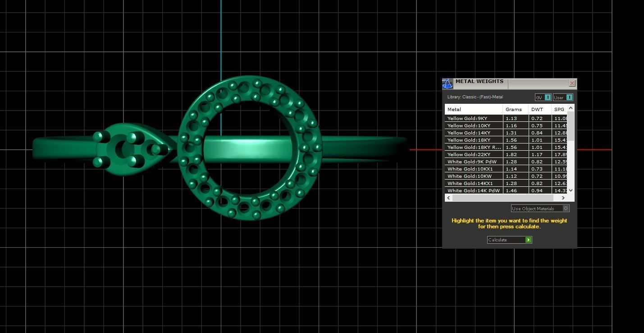Sort by the Metal column header
This screenshot has width=644, height=333.
pyautogui.click(x=474, y=109)
